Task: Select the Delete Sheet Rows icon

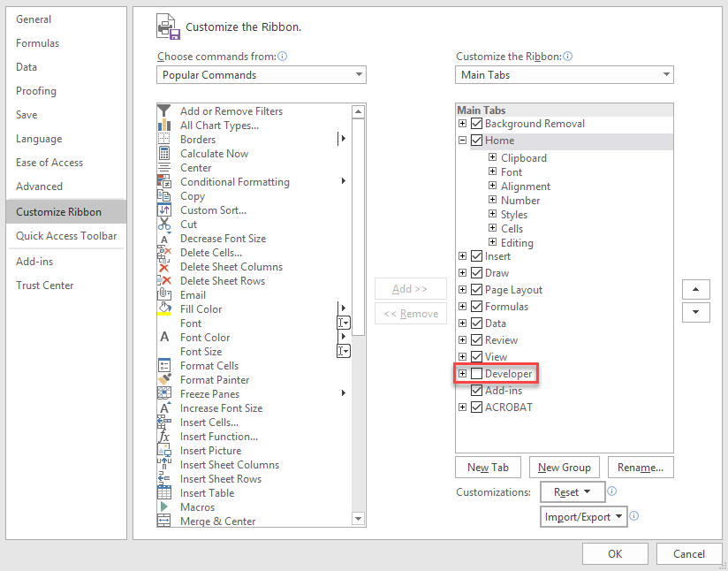Action: point(163,281)
